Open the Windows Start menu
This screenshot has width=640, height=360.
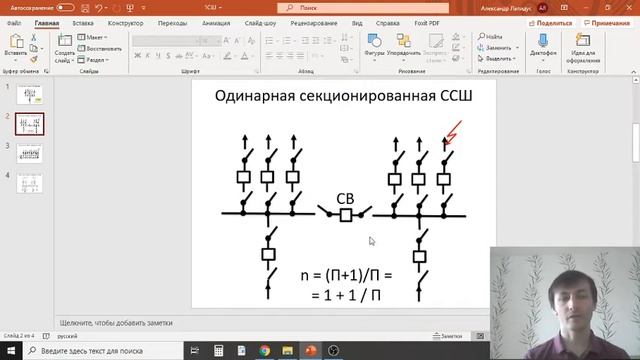[x=11, y=351]
